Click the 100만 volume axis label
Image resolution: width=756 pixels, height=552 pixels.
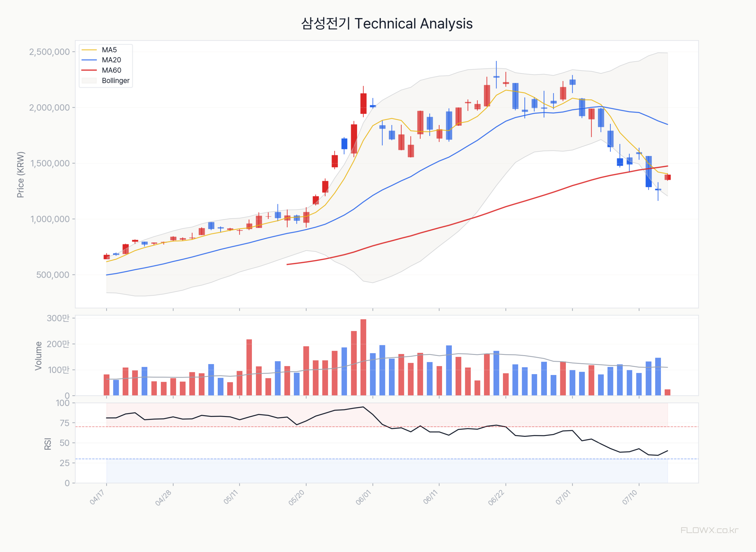[x=58, y=370]
